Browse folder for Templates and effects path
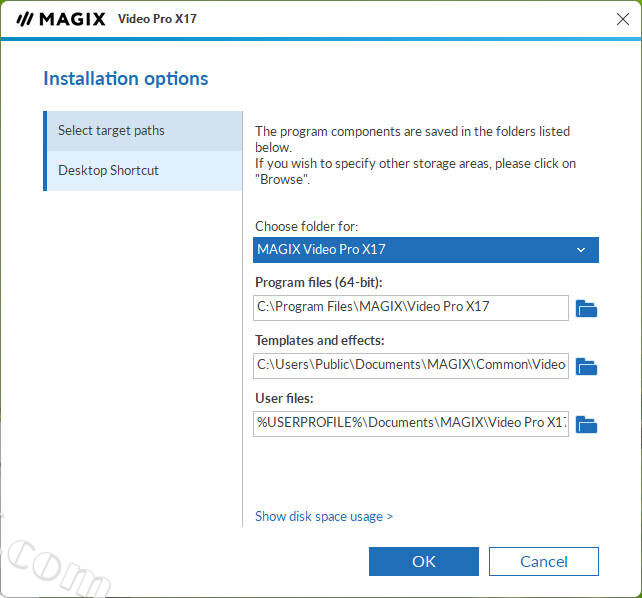Screen dimensions: 642x598 (586, 366)
